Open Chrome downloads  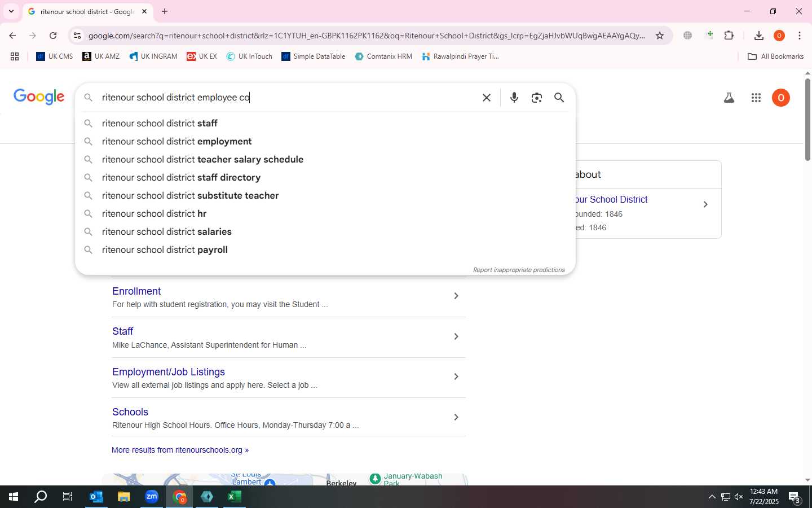click(759, 36)
